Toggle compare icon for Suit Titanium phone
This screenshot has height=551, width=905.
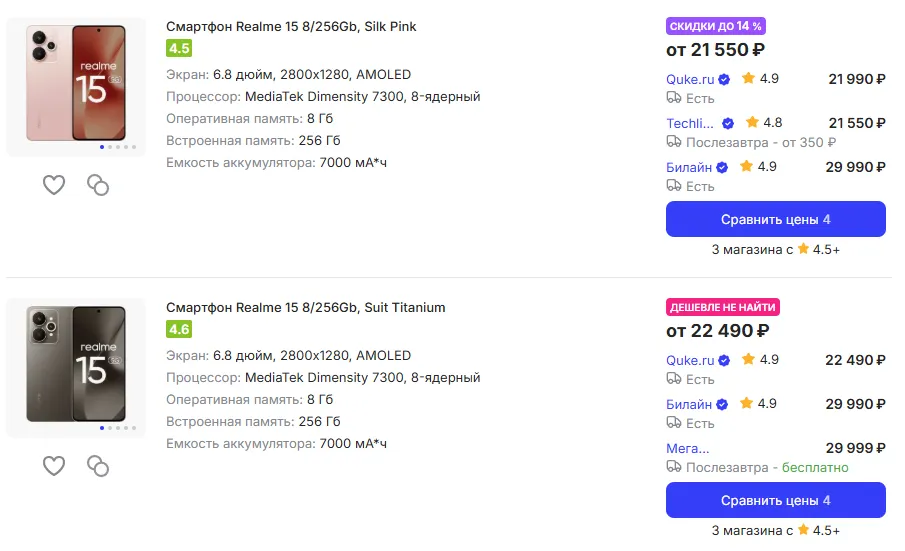tap(98, 465)
